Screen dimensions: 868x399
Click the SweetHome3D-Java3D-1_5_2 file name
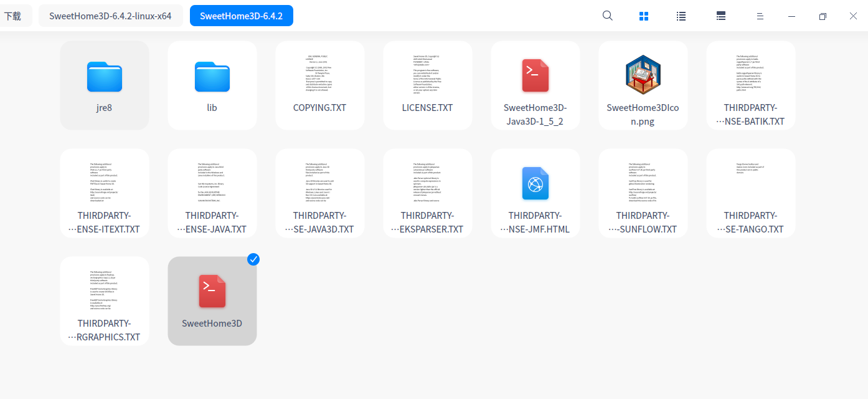click(535, 115)
